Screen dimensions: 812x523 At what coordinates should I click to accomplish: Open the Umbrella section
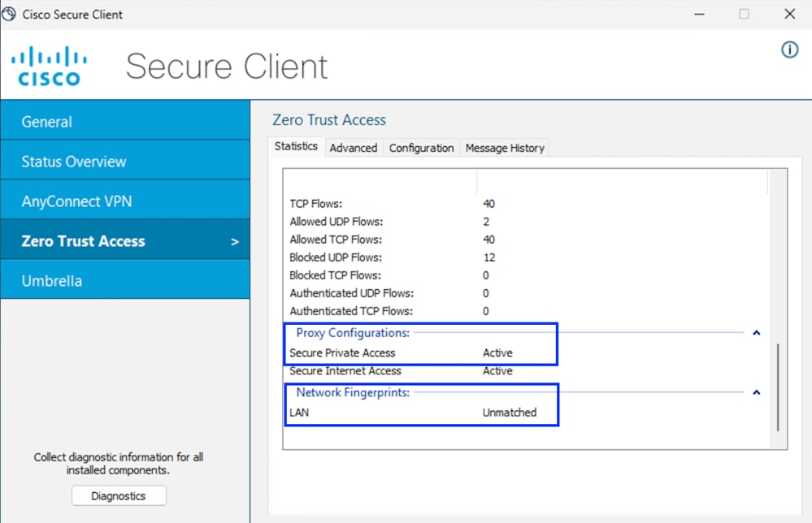(x=125, y=280)
